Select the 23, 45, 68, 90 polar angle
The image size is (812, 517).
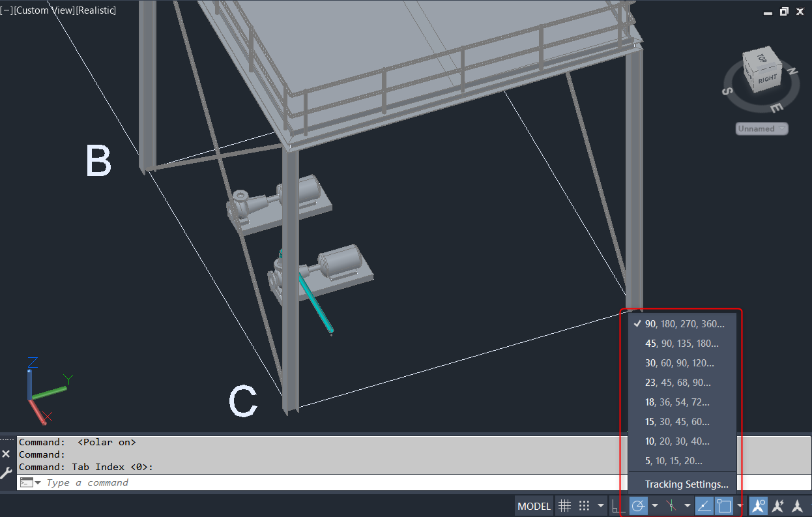pyautogui.click(x=682, y=383)
